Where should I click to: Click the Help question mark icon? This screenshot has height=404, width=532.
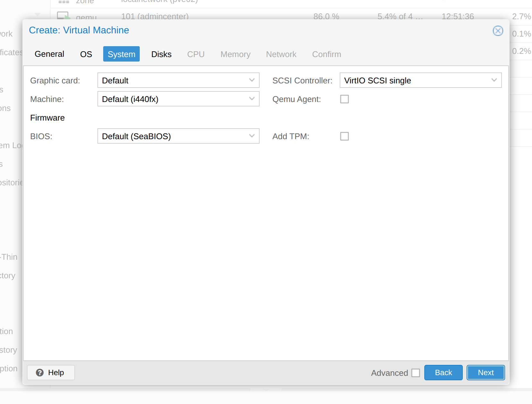pos(40,373)
